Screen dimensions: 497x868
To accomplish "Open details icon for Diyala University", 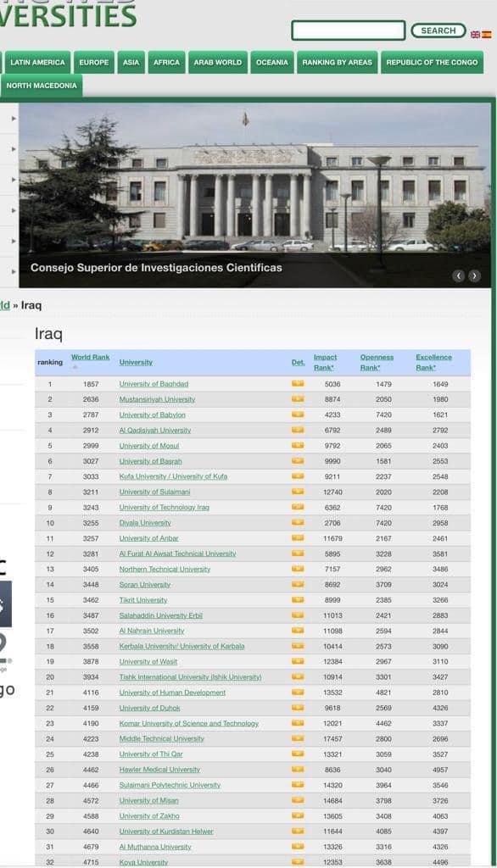I will [x=298, y=522].
